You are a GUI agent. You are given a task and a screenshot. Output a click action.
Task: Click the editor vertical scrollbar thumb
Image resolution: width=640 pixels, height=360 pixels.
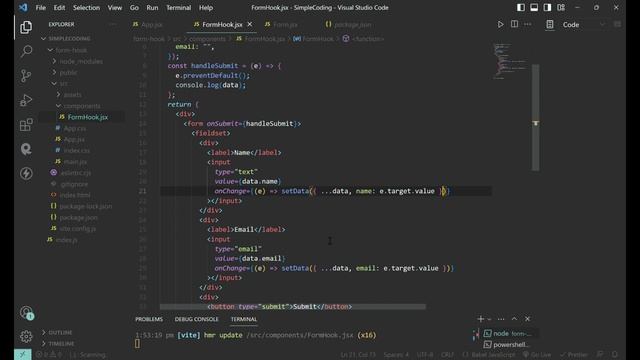pyautogui.click(x=536, y=117)
